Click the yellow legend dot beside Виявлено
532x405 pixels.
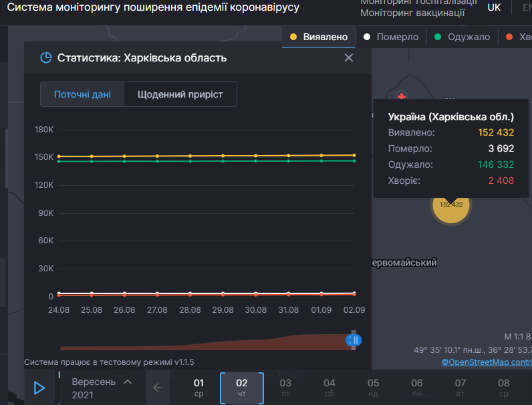point(293,37)
